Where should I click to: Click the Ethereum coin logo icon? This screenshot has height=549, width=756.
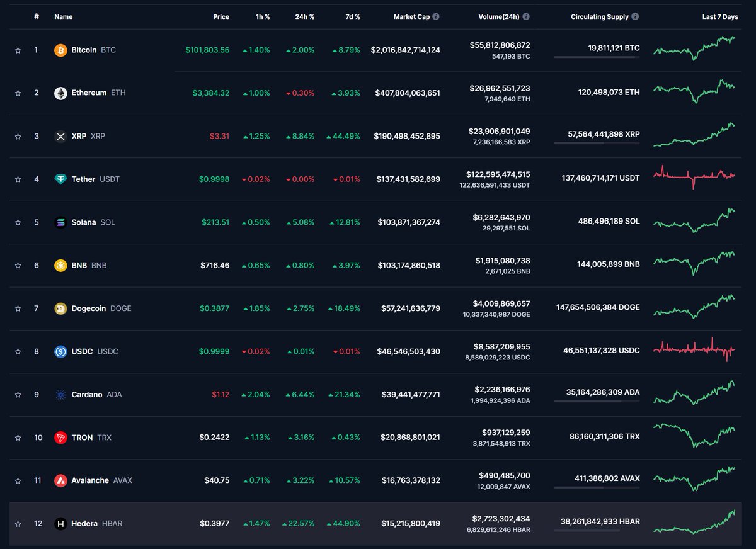(x=60, y=93)
